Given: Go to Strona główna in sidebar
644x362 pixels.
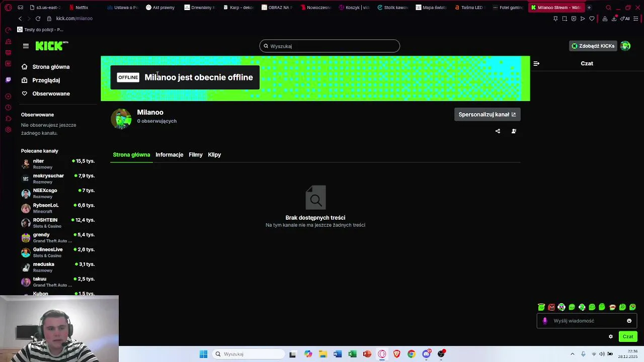Looking at the screenshot, I should pyautogui.click(x=46, y=67).
